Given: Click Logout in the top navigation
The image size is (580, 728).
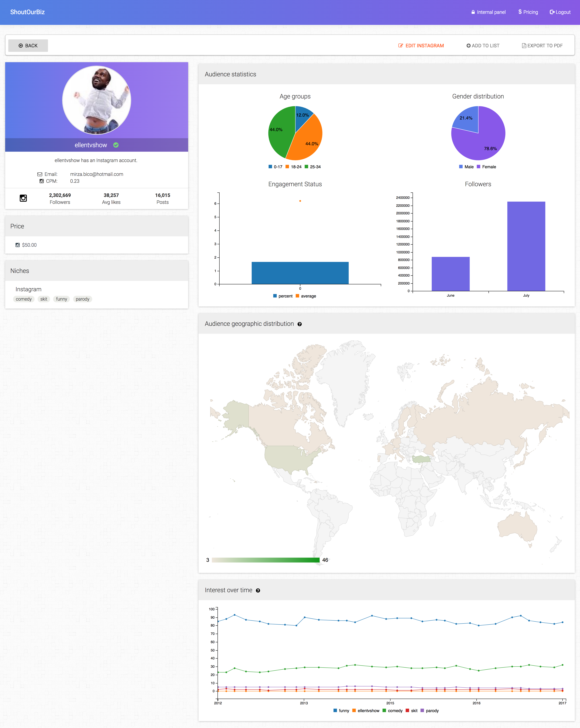Looking at the screenshot, I should click(x=560, y=12).
